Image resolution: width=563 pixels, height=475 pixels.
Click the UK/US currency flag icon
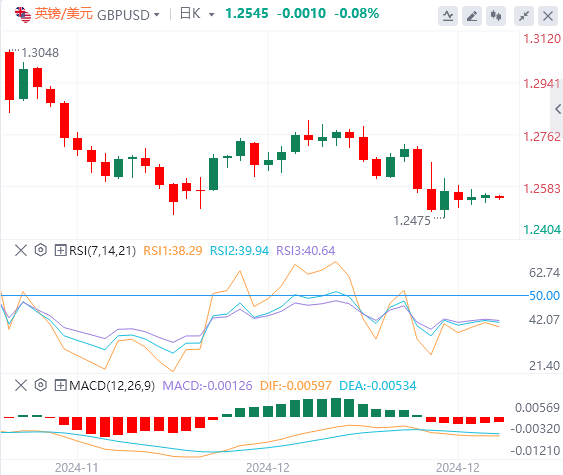point(23,15)
